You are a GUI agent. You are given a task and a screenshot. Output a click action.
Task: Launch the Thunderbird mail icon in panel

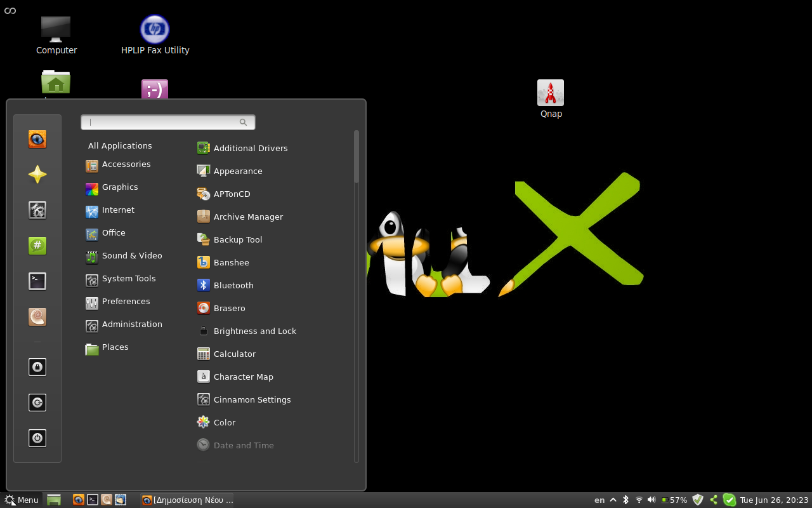(121, 500)
